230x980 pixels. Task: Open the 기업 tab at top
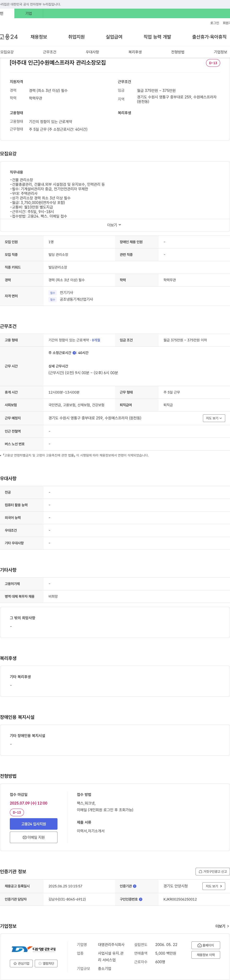coord(29,13)
